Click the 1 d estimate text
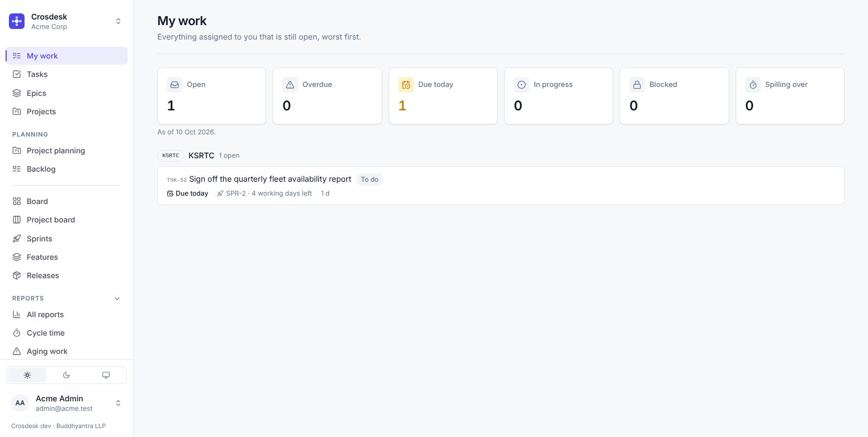Image resolution: width=868 pixels, height=437 pixels. 325,193
